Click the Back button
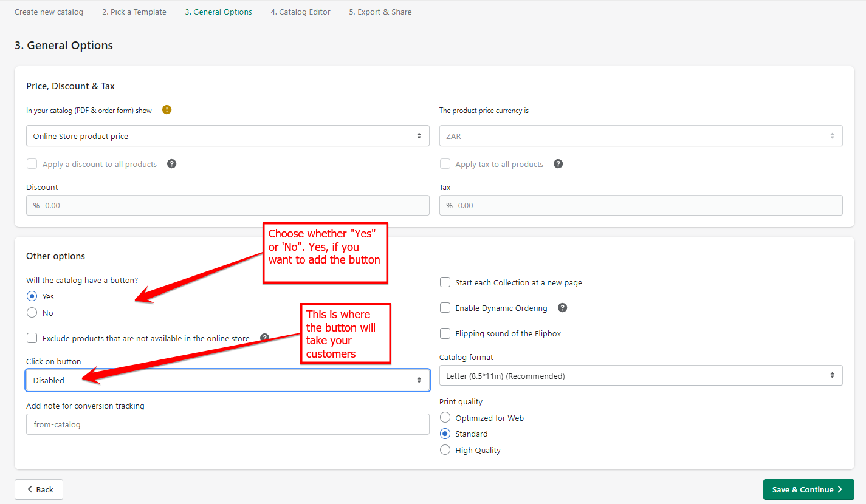 coord(39,489)
